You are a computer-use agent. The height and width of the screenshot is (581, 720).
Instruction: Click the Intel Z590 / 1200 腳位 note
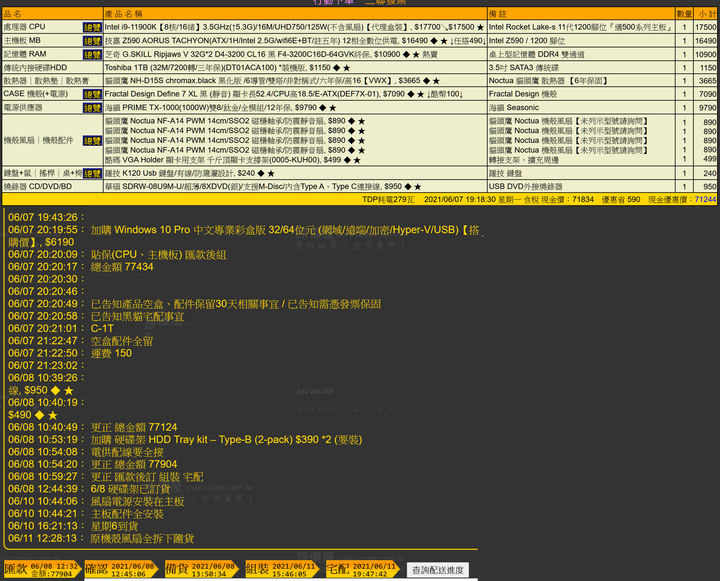click(527, 41)
